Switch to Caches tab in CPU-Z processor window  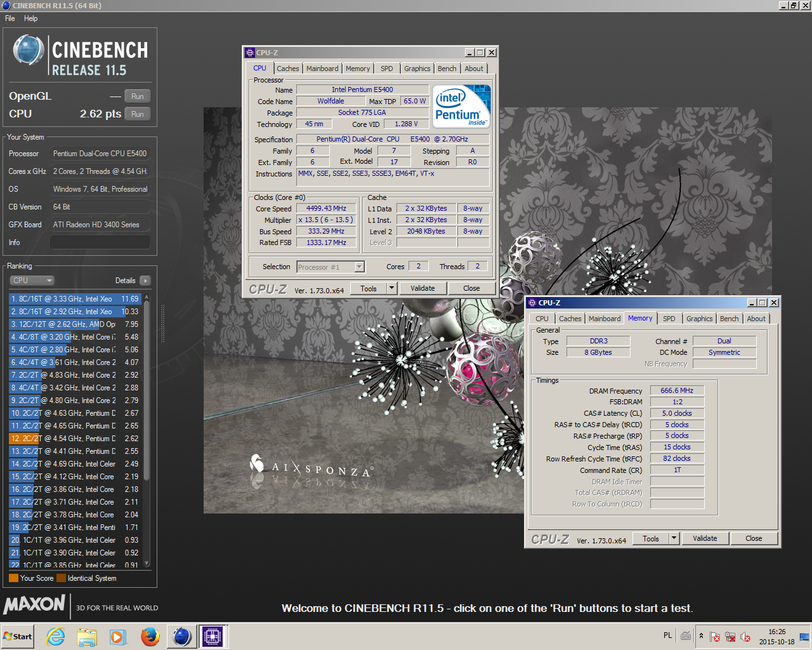[x=288, y=69]
